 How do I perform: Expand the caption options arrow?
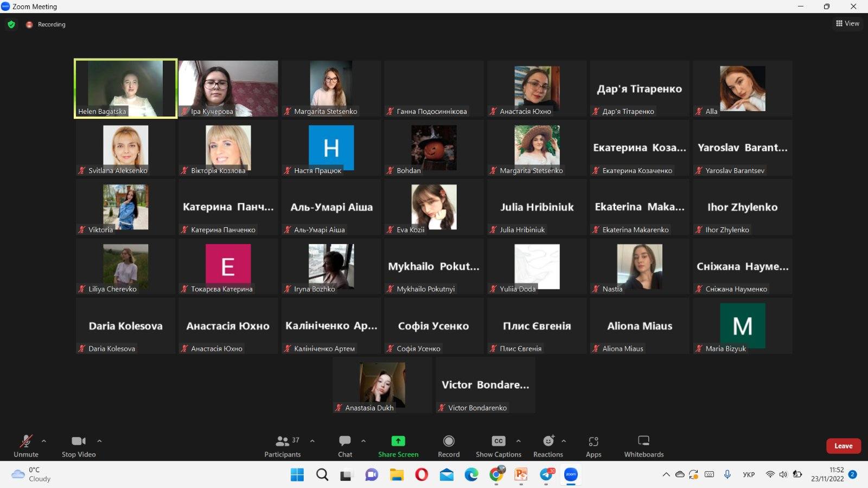point(519,441)
